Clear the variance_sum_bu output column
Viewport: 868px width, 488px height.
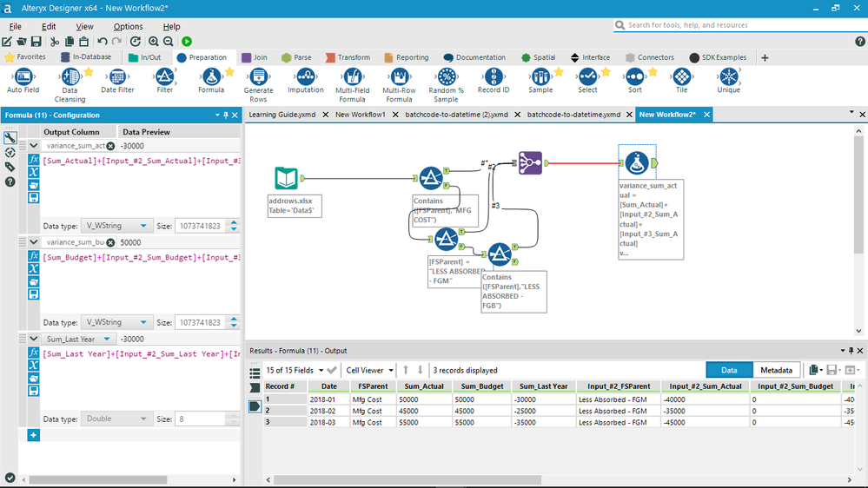coord(110,242)
